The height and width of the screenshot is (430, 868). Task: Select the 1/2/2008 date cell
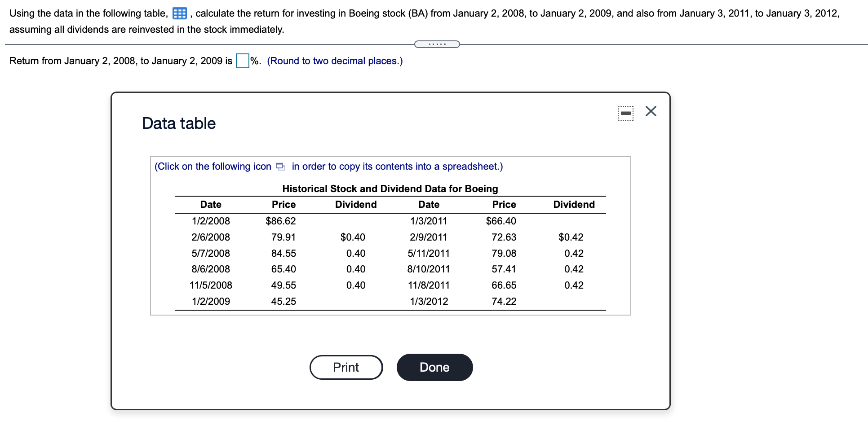point(211,221)
